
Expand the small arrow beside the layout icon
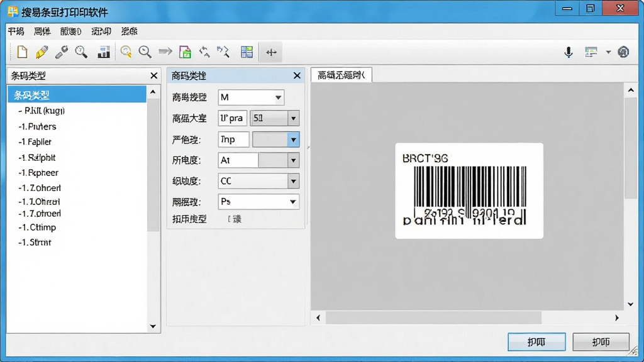click(608, 52)
